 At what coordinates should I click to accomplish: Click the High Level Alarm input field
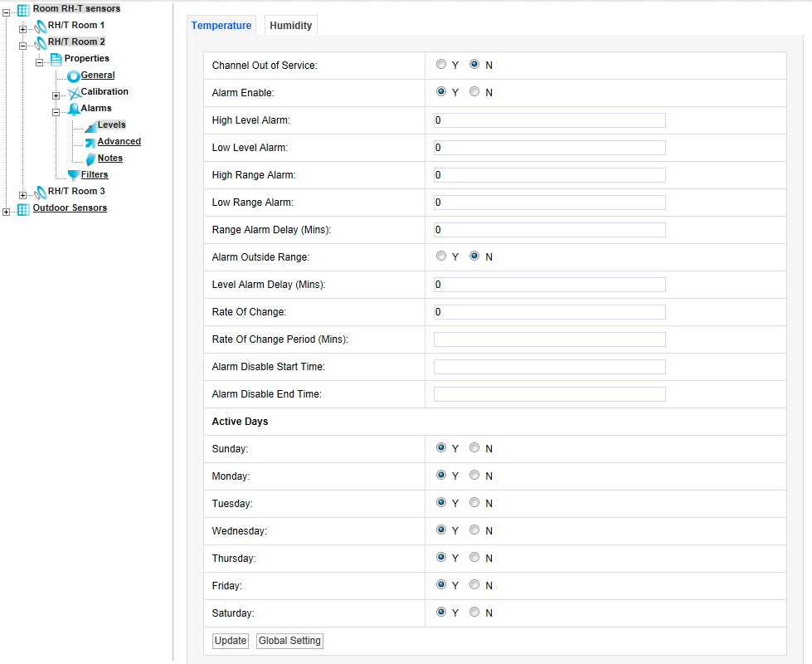(x=549, y=120)
